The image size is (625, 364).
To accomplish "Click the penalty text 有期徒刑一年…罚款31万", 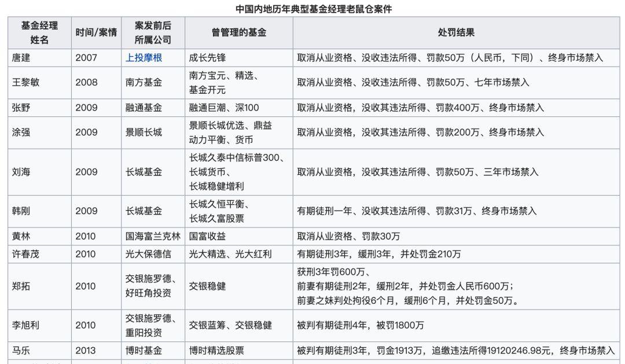I will coord(417,211).
